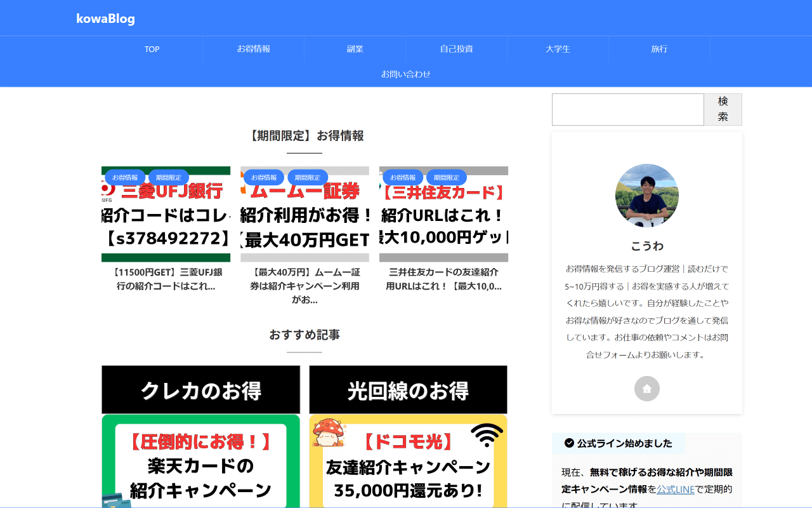Image resolution: width=812 pixels, height=508 pixels.
Task: Click 期間限定 tag on 三菱UFJ銀行 card
Action: click(x=169, y=178)
